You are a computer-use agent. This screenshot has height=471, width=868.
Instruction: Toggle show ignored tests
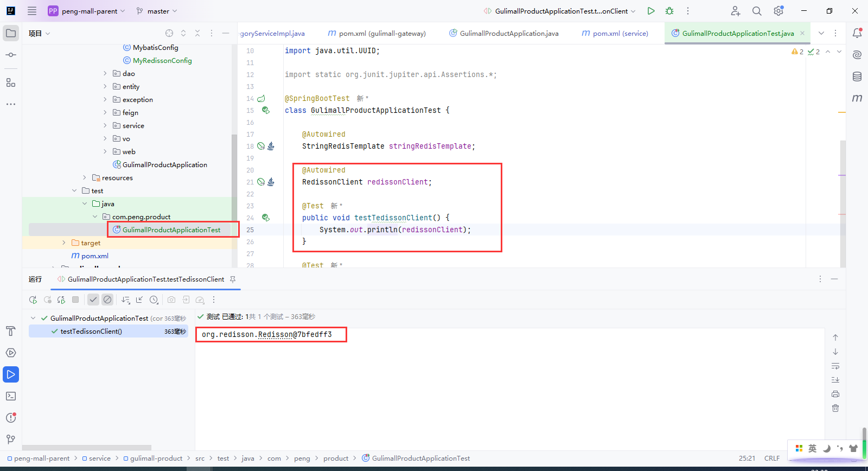107,300
